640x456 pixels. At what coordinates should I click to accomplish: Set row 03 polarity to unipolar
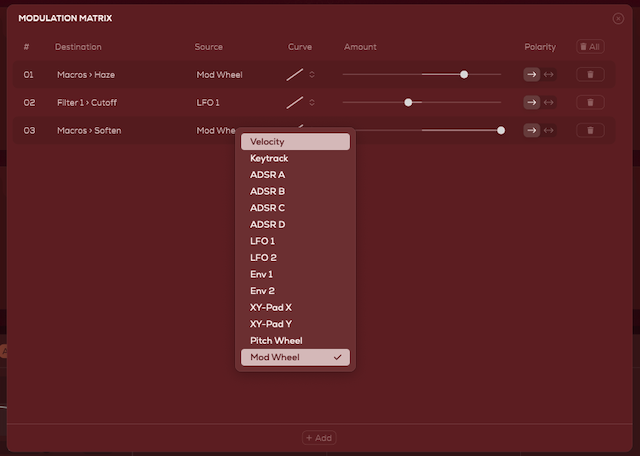coord(532,130)
